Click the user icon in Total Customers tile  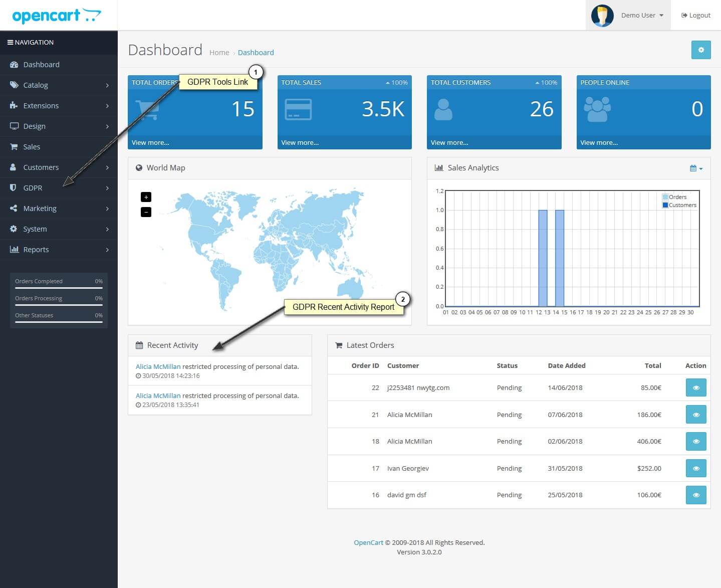[x=443, y=109]
